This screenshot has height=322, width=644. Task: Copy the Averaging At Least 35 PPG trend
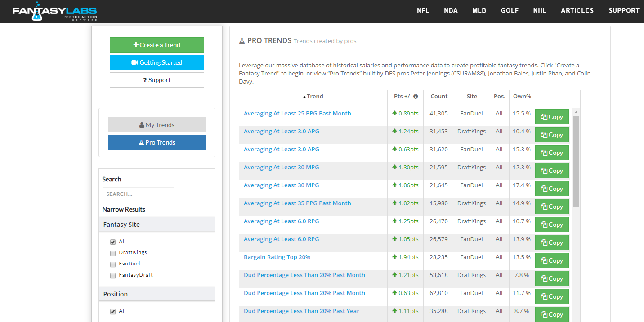552,207
